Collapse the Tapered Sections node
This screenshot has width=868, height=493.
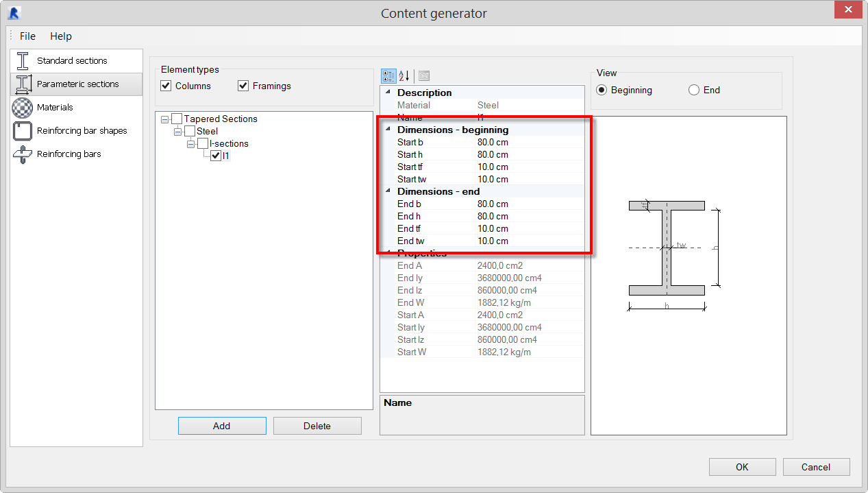click(x=164, y=119)
